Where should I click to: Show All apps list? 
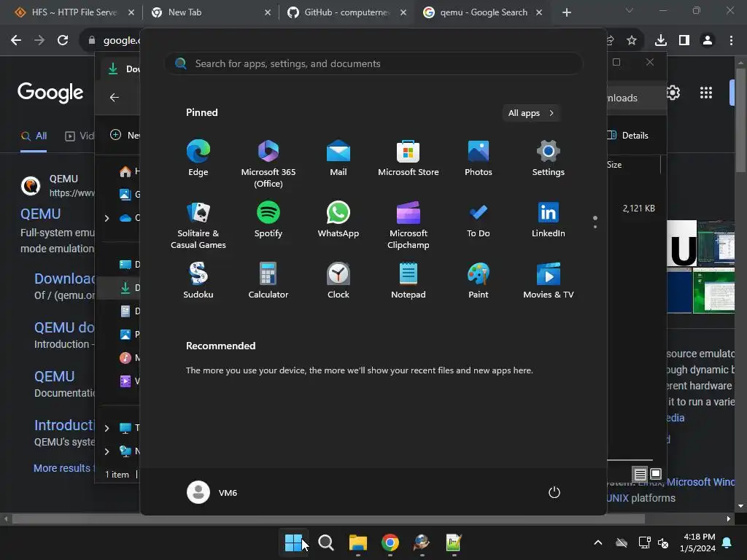[531, 113]
